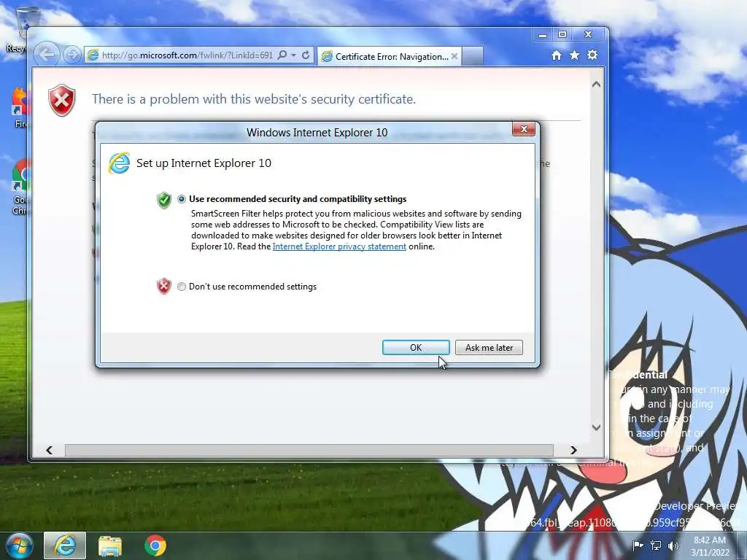The image size is (747, 560).
Task: Select Don't use recommended settings radio
Action: 182,287
